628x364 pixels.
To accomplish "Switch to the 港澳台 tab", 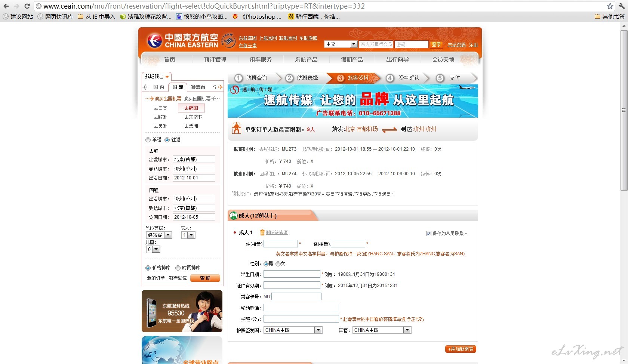I will [198, 87].
